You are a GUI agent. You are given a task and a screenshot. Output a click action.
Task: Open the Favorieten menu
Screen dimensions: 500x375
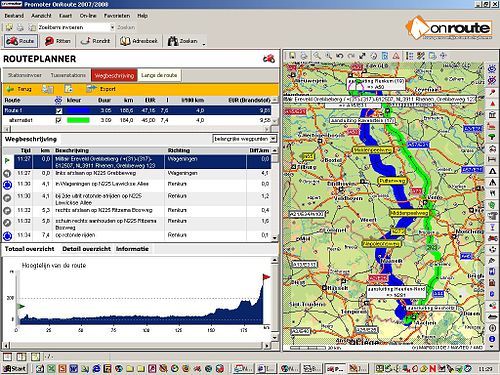[117, 16]
